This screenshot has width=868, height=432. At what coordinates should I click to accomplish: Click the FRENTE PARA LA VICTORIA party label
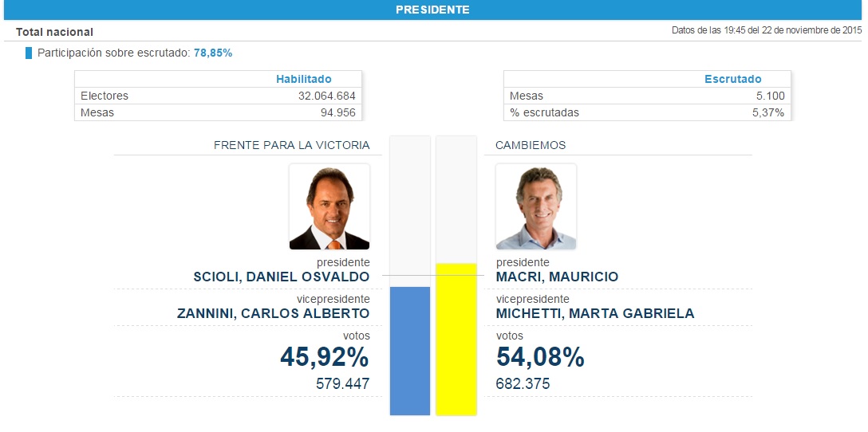tap(291, 145)
